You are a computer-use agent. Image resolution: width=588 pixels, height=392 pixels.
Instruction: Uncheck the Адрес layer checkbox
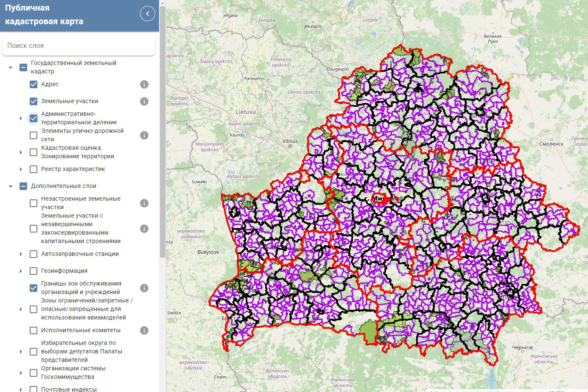34,84
